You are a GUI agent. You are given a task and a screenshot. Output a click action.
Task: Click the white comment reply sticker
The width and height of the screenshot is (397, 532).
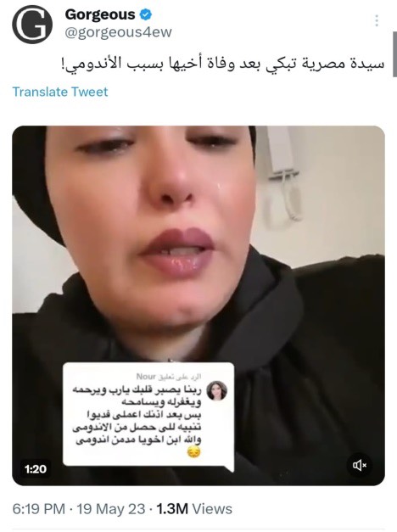(148, 416)
